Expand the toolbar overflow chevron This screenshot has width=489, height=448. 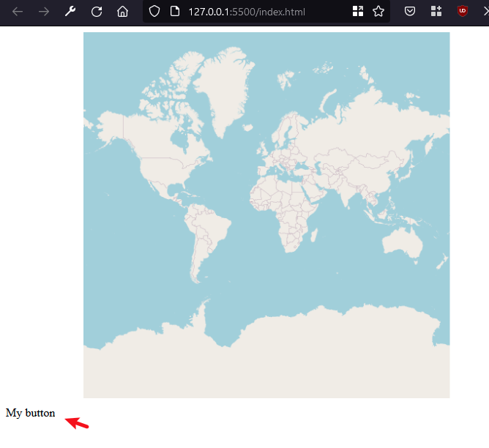pos(485,12)
